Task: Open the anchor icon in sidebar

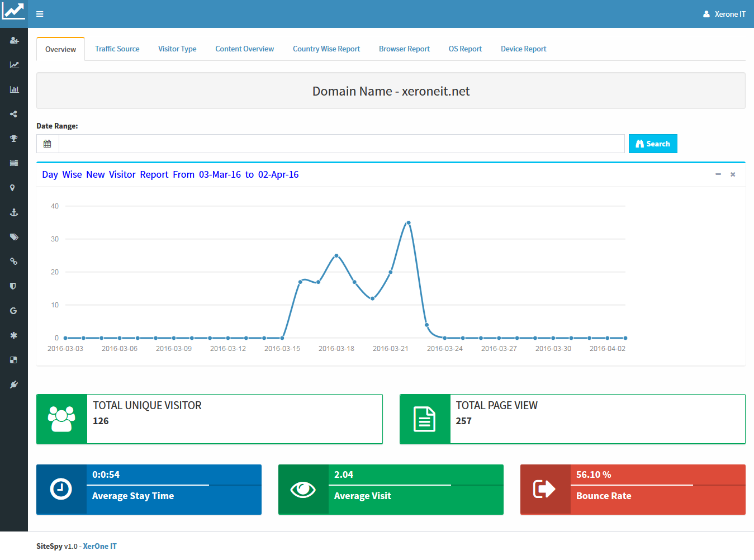Action: (14, 212)
